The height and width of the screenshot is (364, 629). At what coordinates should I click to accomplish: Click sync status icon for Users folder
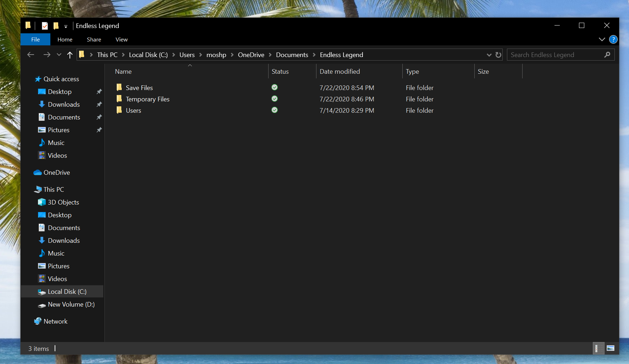pos(275,110)
